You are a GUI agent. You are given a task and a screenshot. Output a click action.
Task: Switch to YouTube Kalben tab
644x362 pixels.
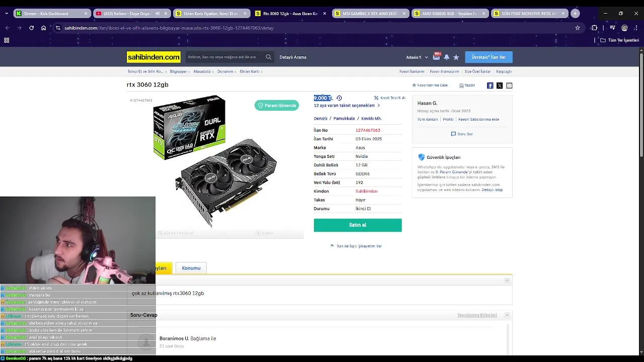(x=131, y=14)
